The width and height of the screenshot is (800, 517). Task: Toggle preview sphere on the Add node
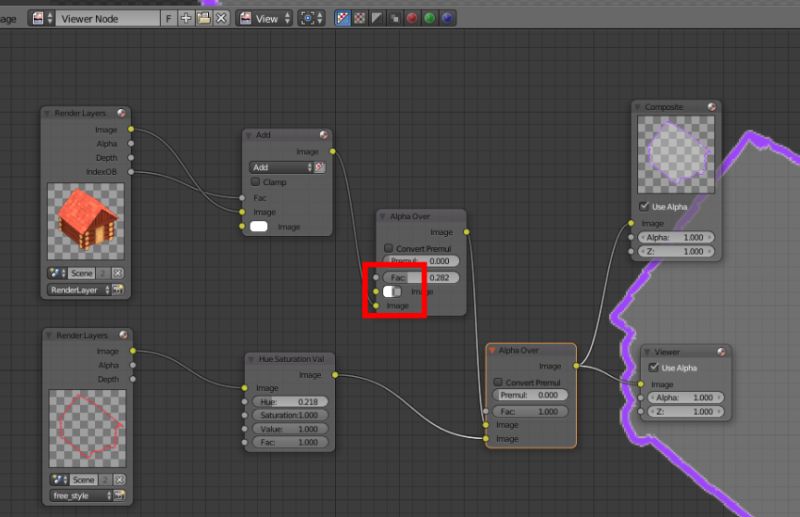point(324,135)
